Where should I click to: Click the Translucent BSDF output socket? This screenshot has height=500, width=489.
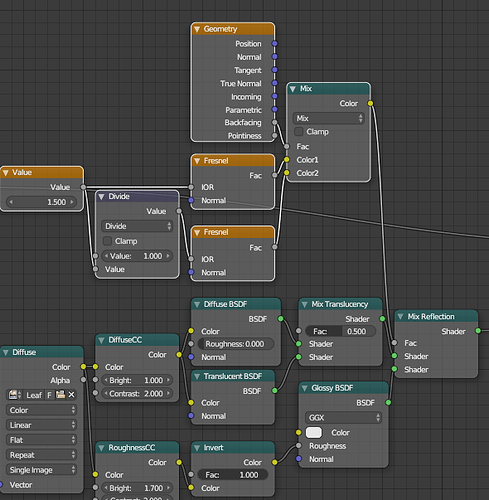[275, 390]
